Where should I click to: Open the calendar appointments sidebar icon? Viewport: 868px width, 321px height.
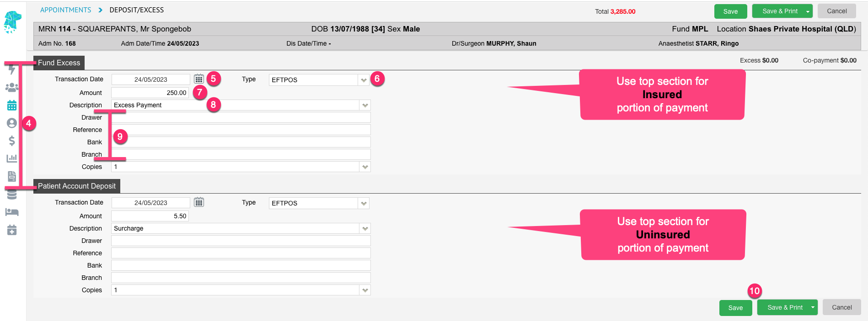pyautogui.click(x=12, y=105)
